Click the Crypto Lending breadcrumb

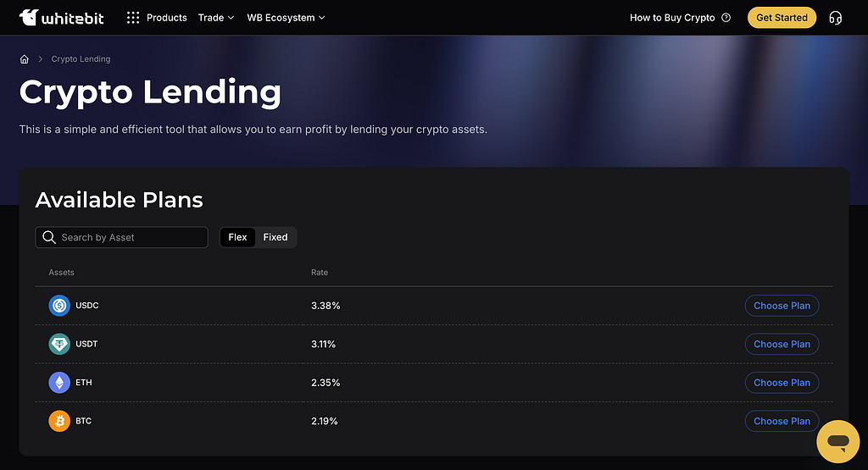click(81, 59)
